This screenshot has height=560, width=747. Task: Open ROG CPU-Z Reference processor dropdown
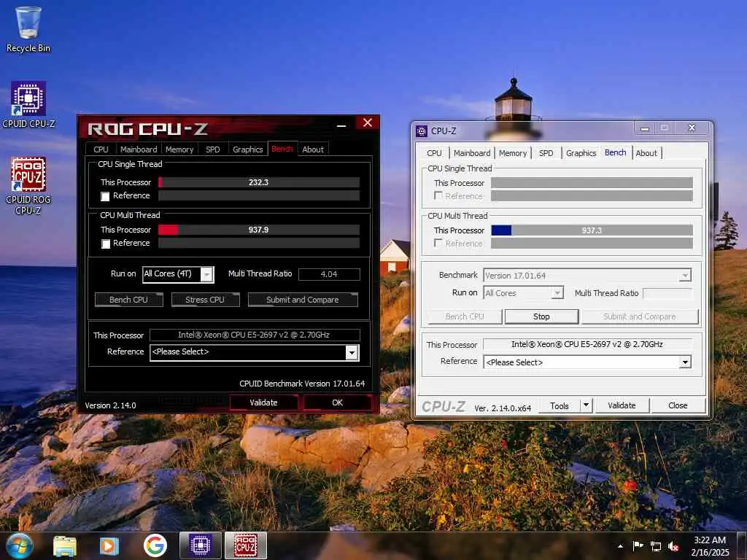352,352
